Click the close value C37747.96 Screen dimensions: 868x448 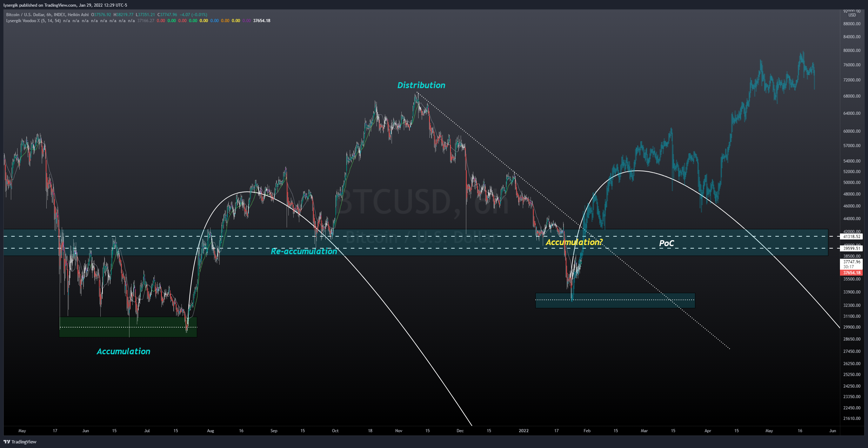pyautogui.click(x=167, y=15)
